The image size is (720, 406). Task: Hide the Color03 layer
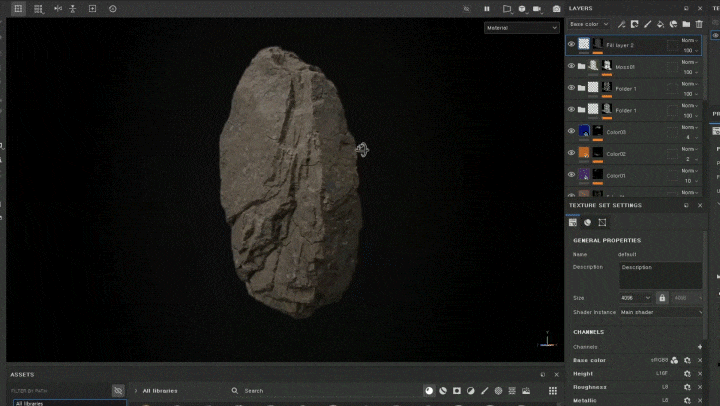pos(571,131)
